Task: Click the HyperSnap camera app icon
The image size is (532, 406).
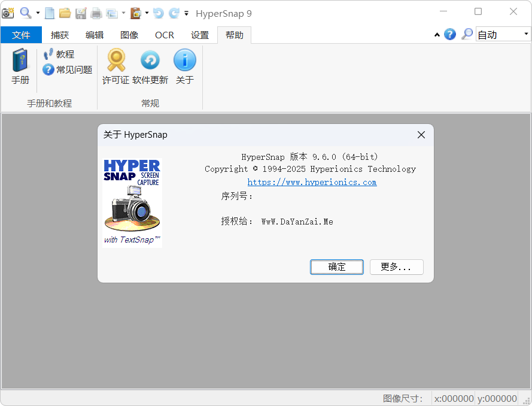Action: 8,13
